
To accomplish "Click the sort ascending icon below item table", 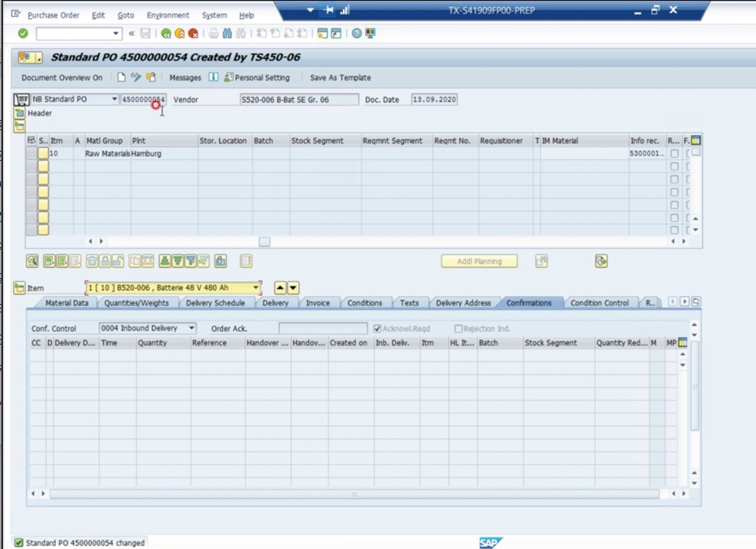I will (x=165, y=261).
